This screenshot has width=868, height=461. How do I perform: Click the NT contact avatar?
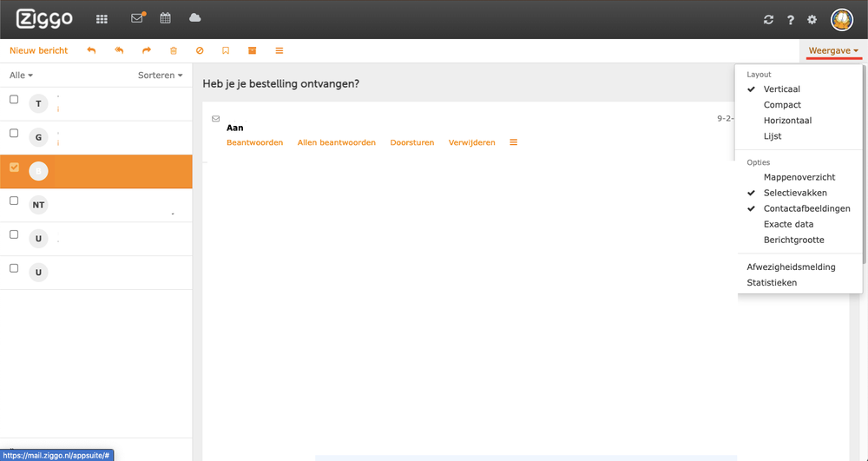(x=38, y=205)
